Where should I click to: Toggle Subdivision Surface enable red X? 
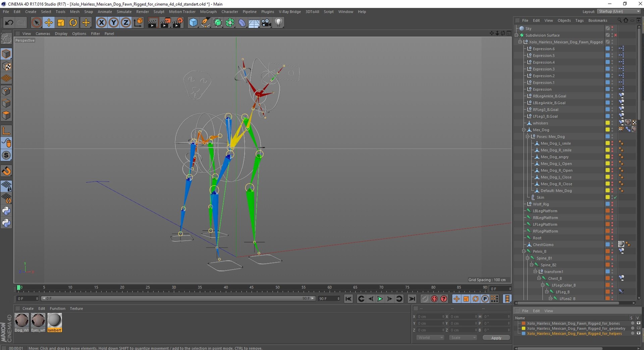615,35
